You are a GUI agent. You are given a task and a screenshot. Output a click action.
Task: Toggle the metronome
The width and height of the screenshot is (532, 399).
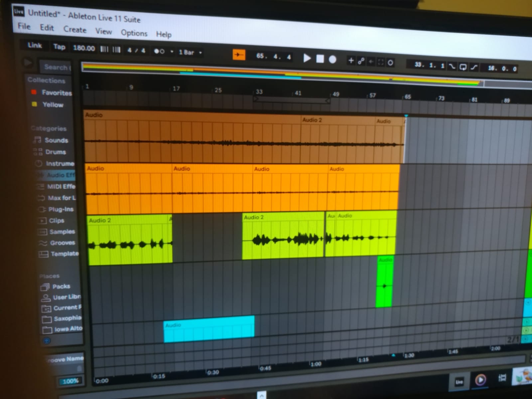coord(159,51)
